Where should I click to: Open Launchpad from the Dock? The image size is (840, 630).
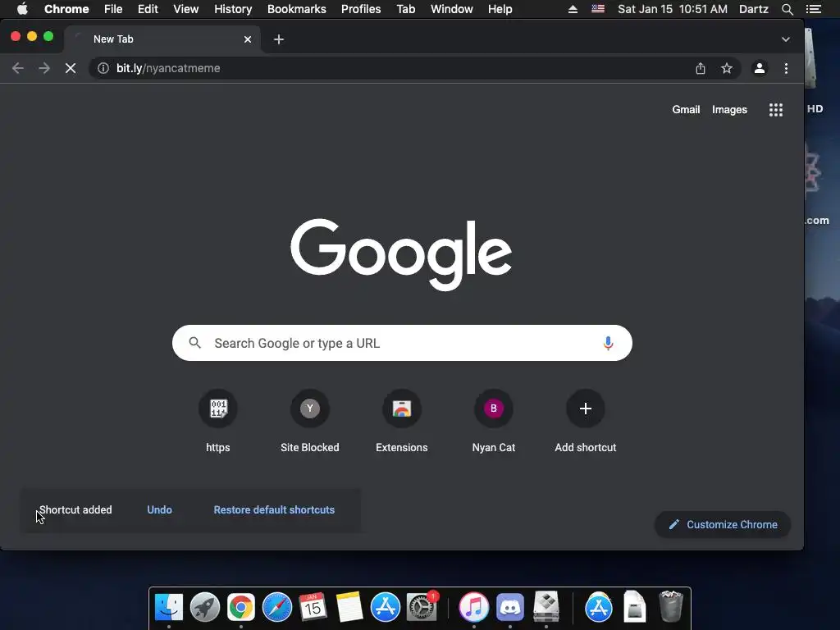204,607
